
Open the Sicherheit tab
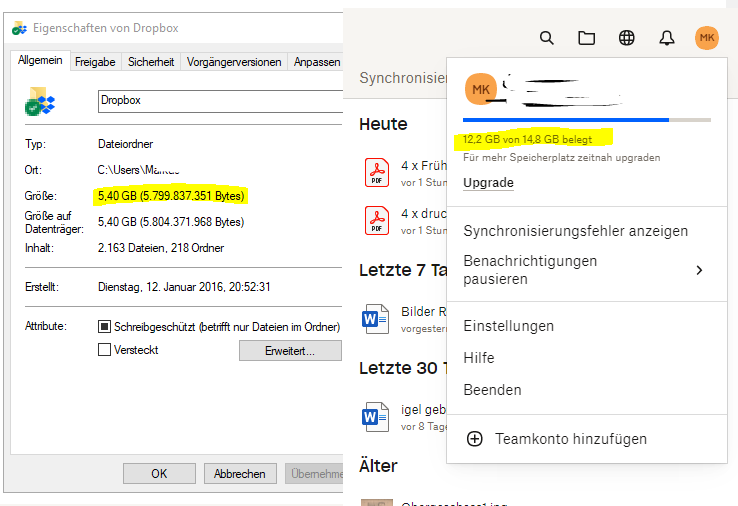pyautogui.click(x=151, y=62)
